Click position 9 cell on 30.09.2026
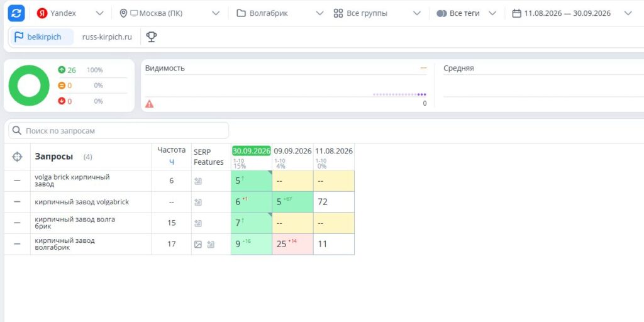The image size is (644, 322). [252, 244]
